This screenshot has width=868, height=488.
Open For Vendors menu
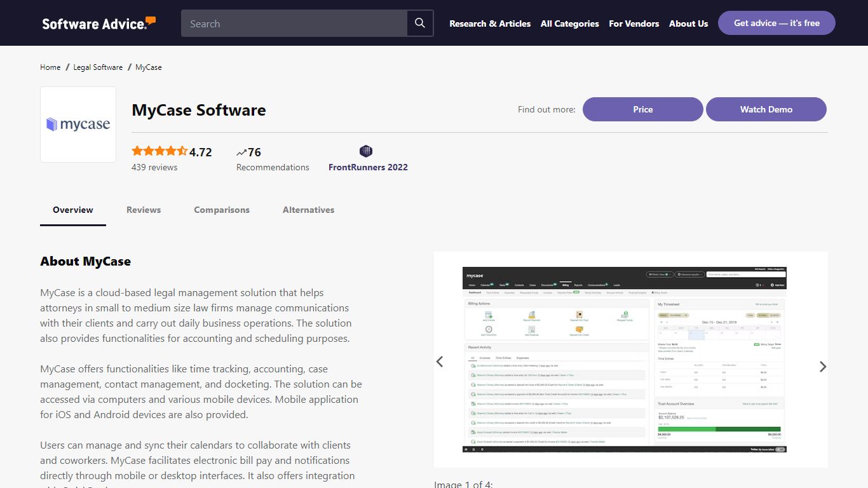pos(634,24)
